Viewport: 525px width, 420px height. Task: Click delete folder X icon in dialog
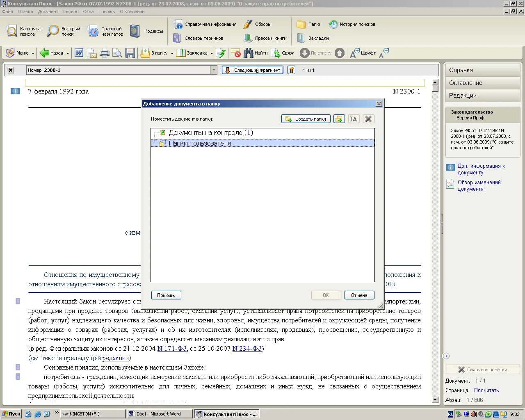tap(368, 119)
